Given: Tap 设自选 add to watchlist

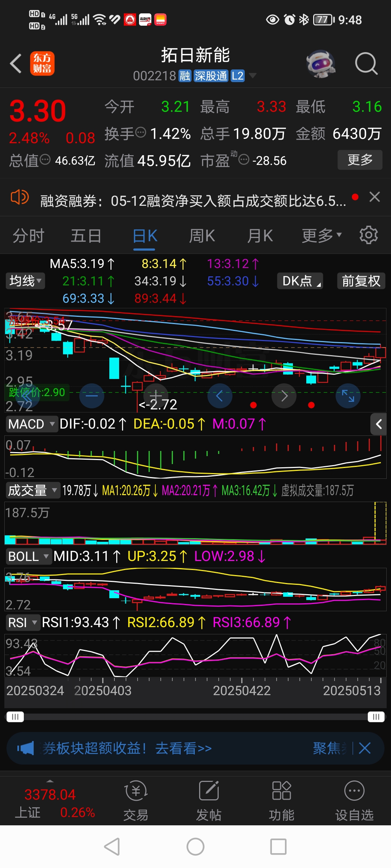Looking at the screenshot, I should click(354, 801).
